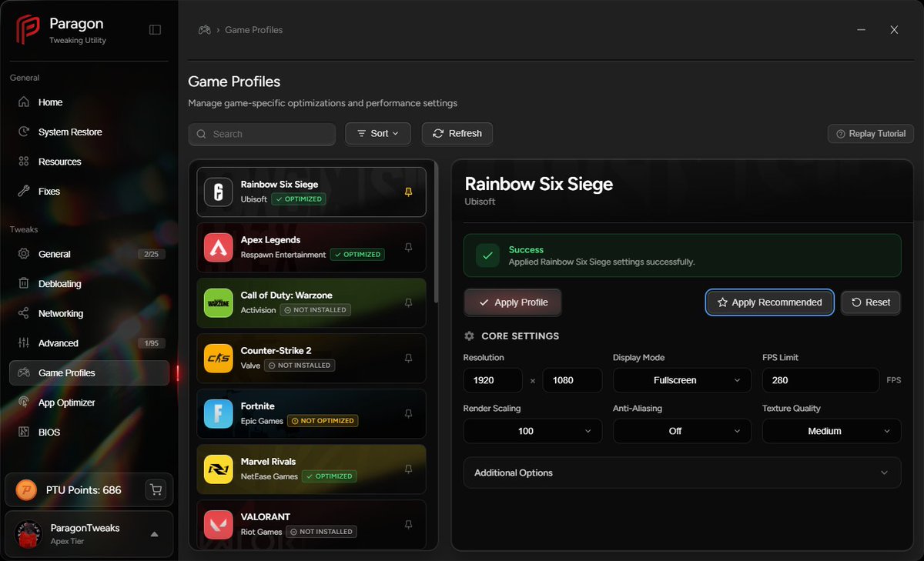
Task: Click the Search games input field
Action: [262, 134]
